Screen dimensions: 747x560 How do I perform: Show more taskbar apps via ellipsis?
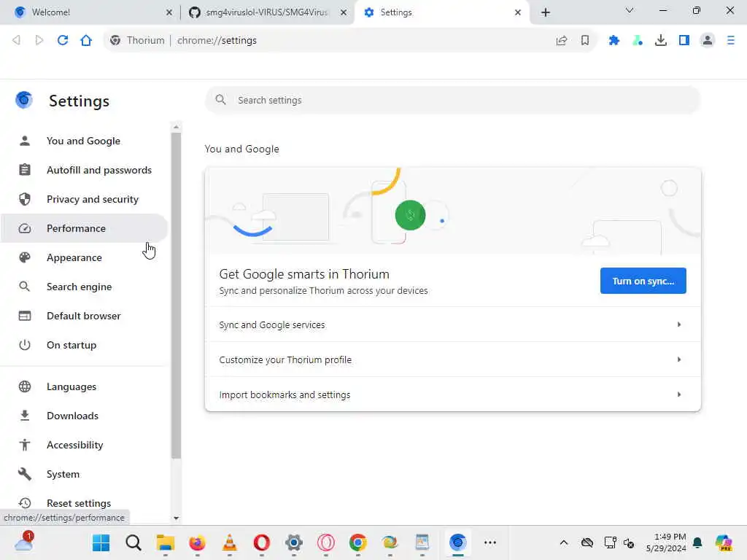click(x=490, y=542)
